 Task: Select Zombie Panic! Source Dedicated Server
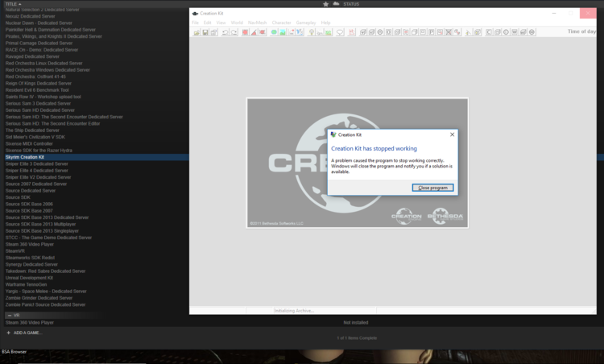tap(45, 304)
